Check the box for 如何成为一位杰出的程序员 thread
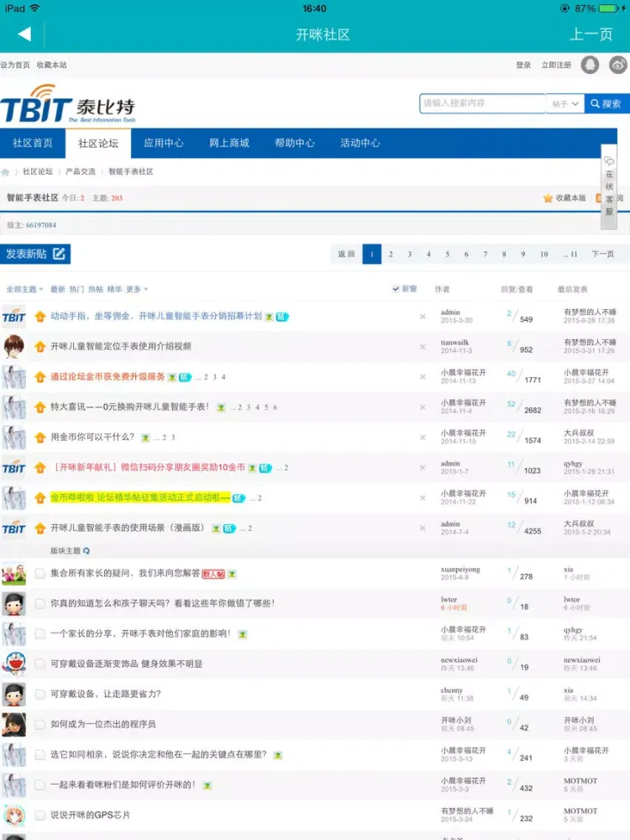 (x=39, y=725)
